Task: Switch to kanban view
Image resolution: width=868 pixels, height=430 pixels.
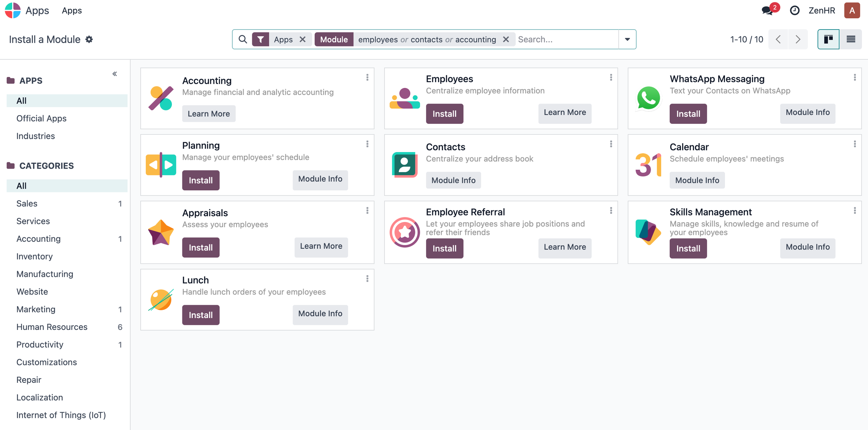Action: tap(828, 39)
